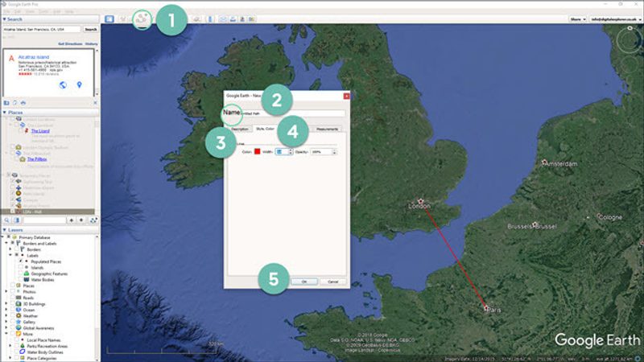Screen dimensions: 644x362
Task: Expand the Photos layer tree arrow
Action: 6,291
